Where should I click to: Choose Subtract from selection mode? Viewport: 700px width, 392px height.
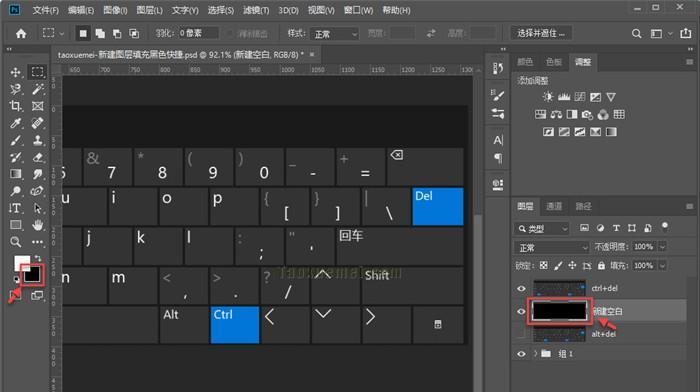[x=117, y=33]
